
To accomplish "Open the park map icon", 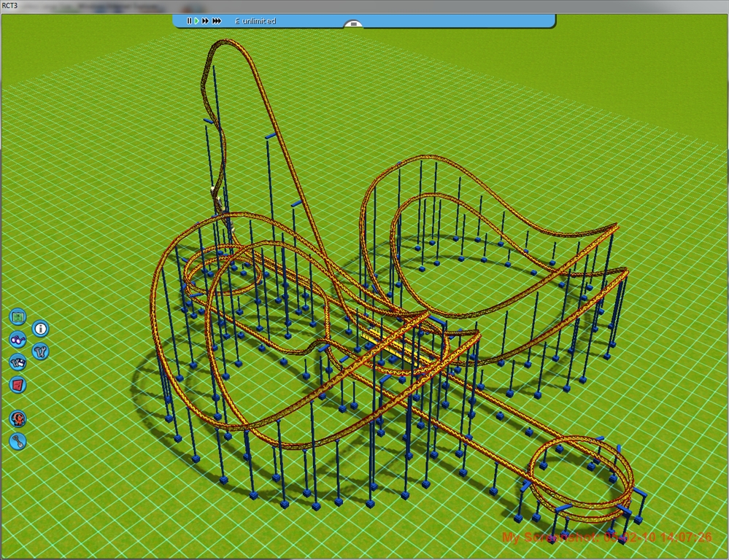I will point(18,317).
